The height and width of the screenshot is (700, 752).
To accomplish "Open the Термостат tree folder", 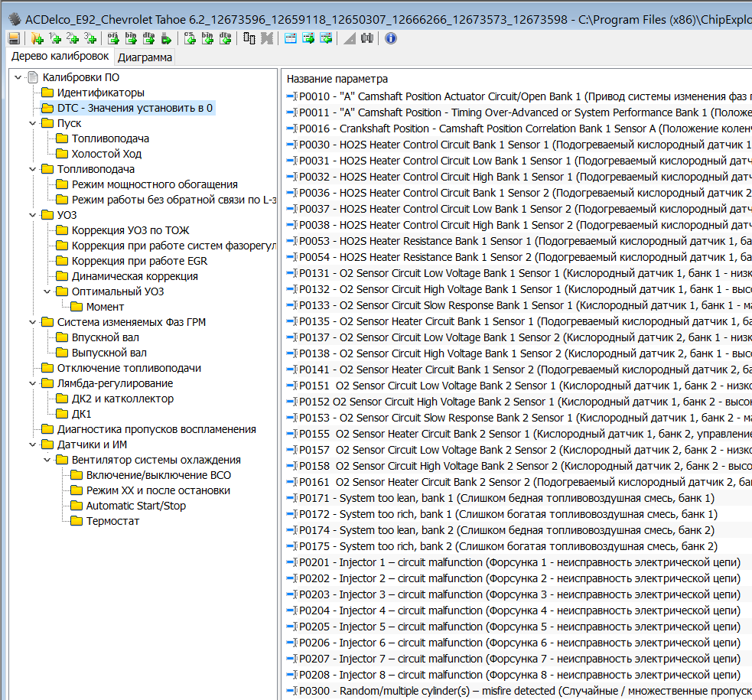I will 112,521.
